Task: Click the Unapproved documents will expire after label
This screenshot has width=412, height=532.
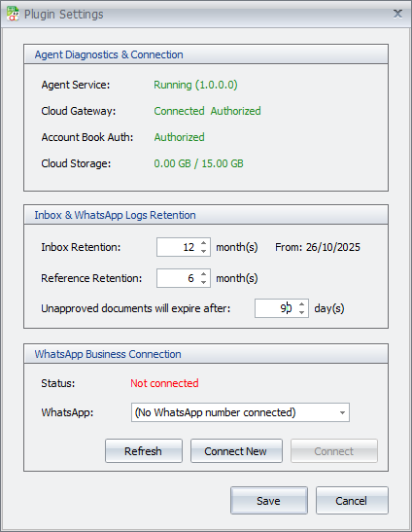Action: tap(136, 308)
